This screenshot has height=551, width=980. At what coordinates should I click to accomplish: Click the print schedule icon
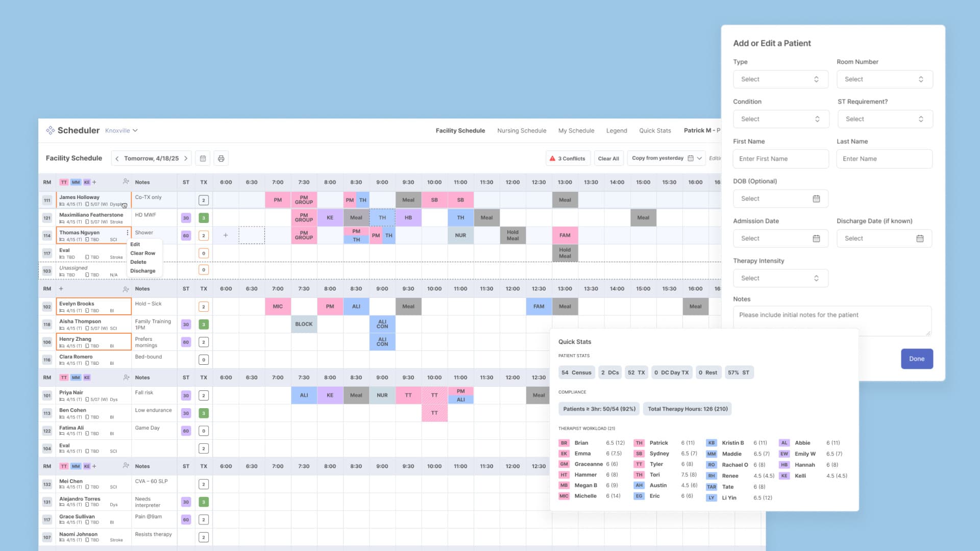(x=221, y=159)
